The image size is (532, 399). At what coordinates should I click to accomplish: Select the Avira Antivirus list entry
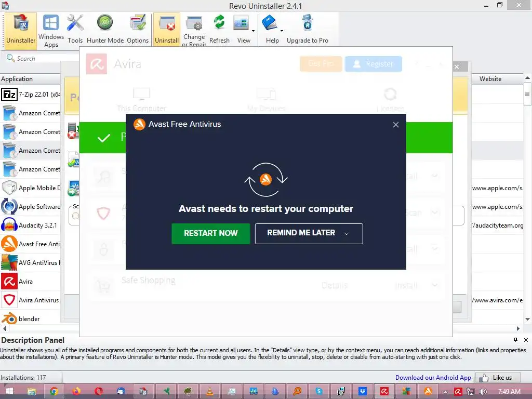point(31,300)
